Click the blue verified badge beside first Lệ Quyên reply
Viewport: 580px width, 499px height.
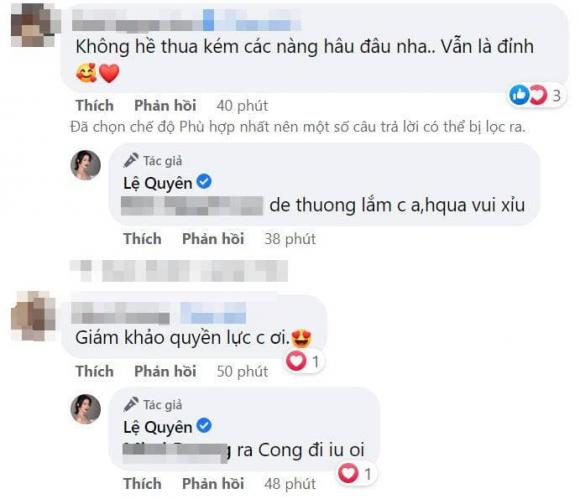click(x=204, y=182)
